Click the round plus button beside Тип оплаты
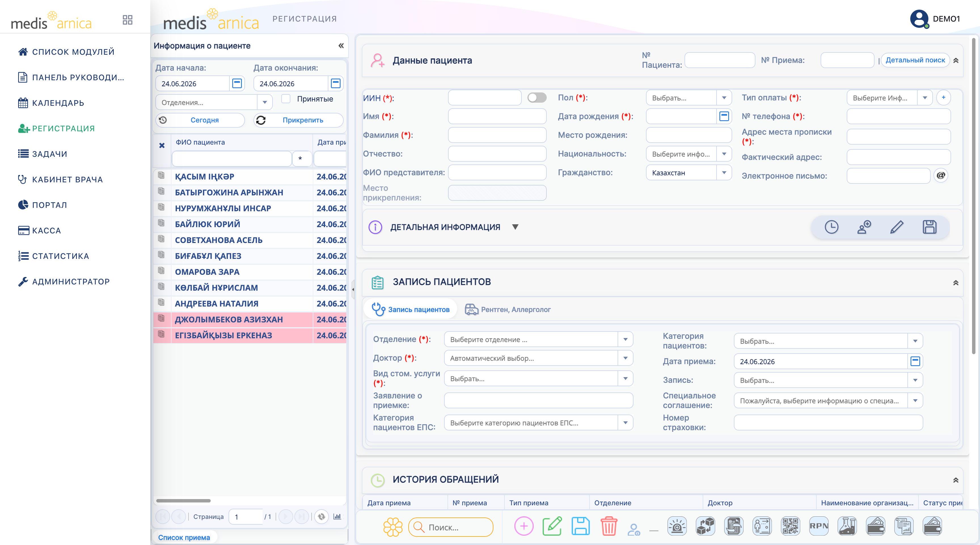 943,97
